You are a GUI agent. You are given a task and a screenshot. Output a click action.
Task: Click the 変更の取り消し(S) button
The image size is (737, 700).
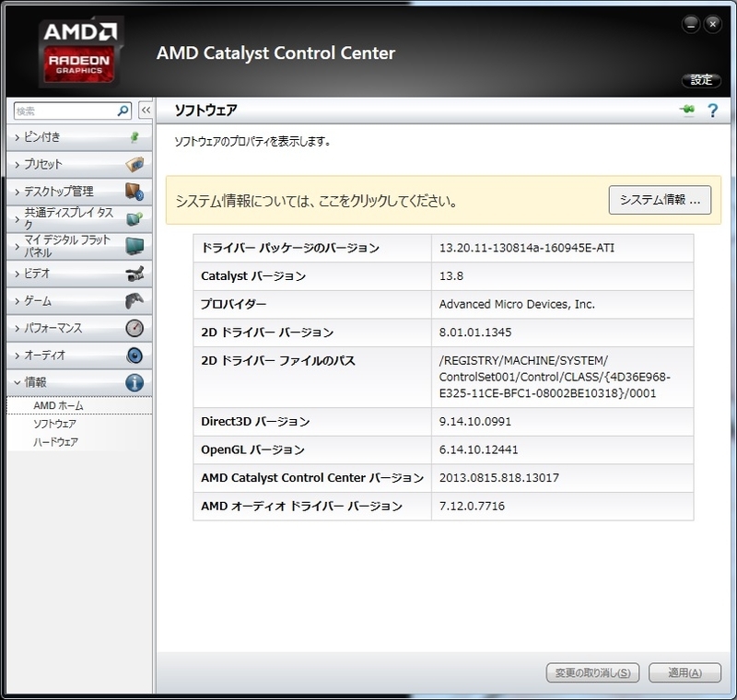(x=592, y=672)
